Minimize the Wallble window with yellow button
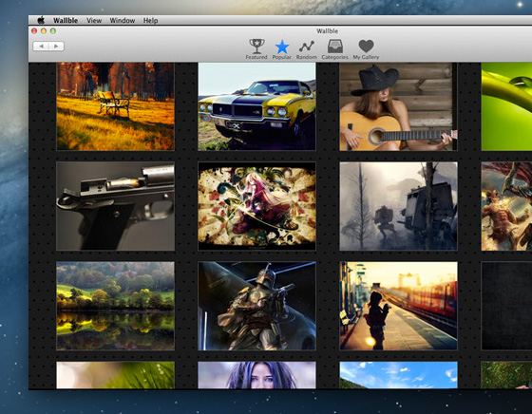This screenshot has height=414, width=532. pos(44,30)
